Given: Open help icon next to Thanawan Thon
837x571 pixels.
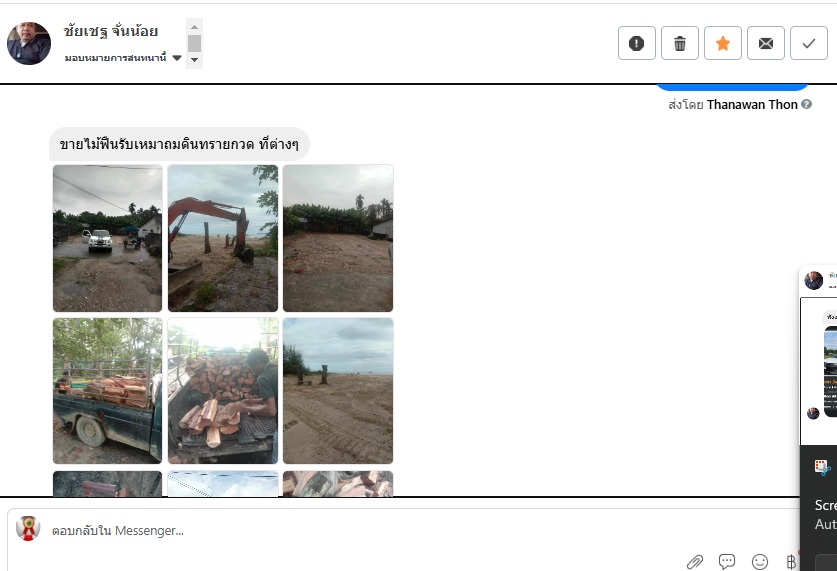Looking at the screenshot, I should tap(807, 104).
